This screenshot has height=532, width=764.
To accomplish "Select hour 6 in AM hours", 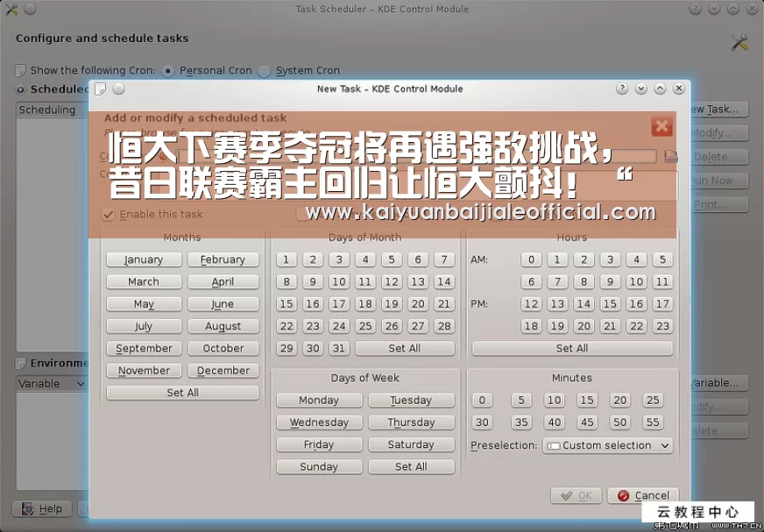I will pyautogui.click(x=531, y=281).
